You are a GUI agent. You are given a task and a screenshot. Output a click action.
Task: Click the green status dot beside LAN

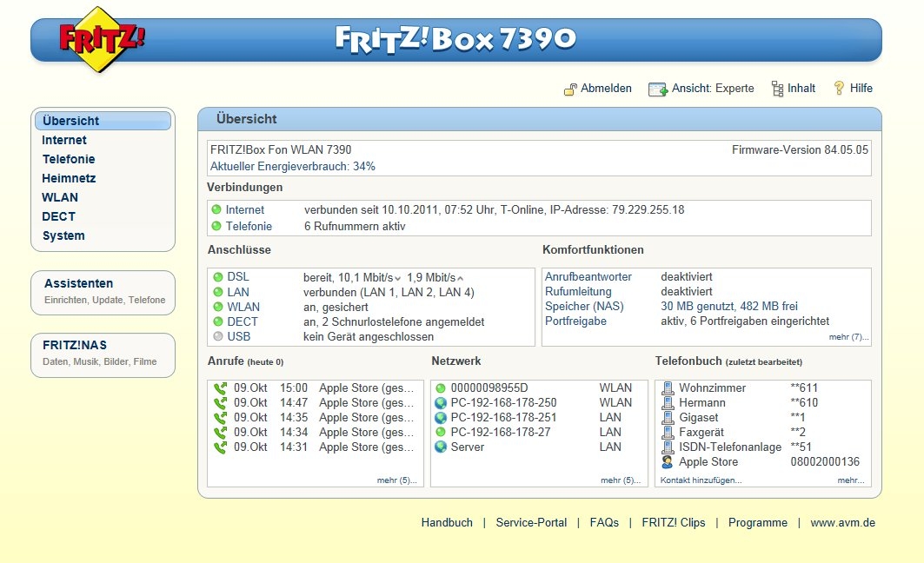[x=218, y=292]
